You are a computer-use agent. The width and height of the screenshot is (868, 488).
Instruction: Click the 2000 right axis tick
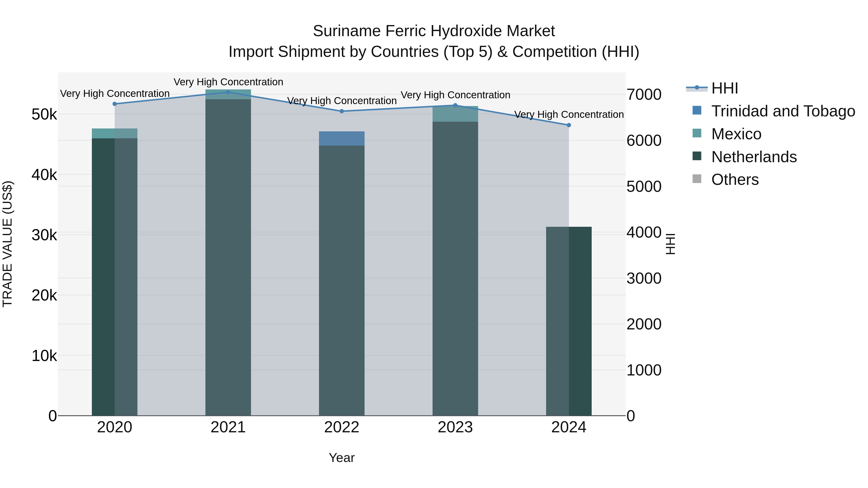pyautogui.click(x=644, y=324)
